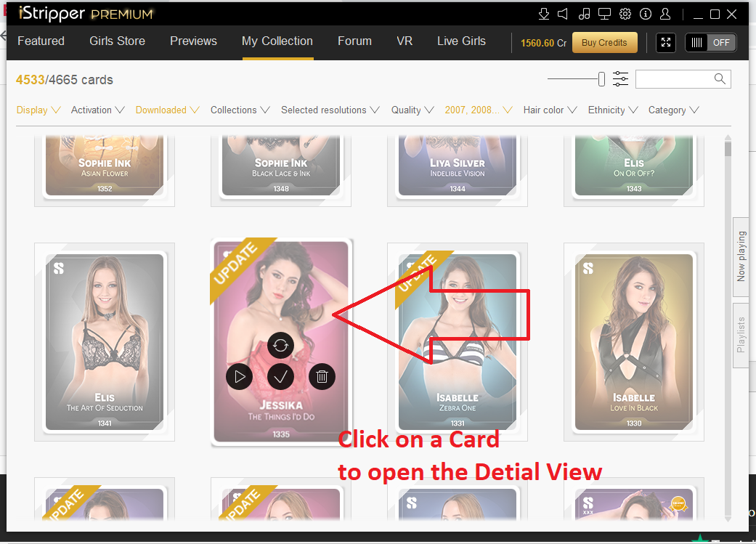
Task: Click the info circle icon
Action: coord(646,15)
